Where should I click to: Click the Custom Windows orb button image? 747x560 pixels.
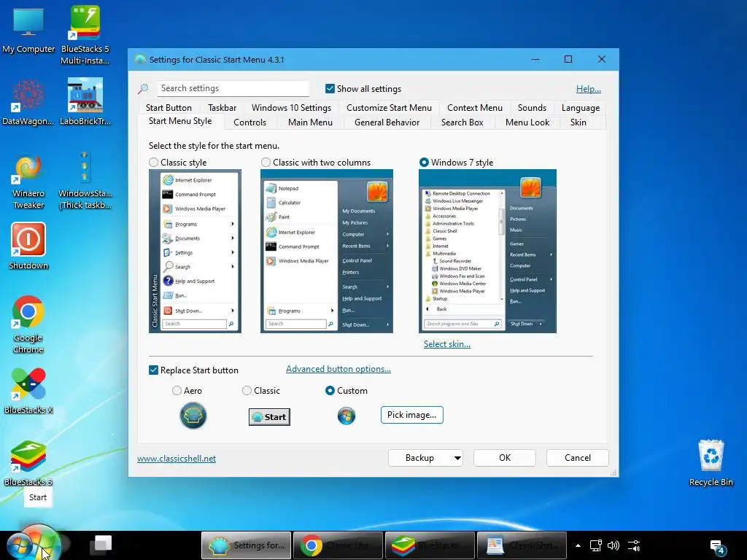click(x=347, y=416)
